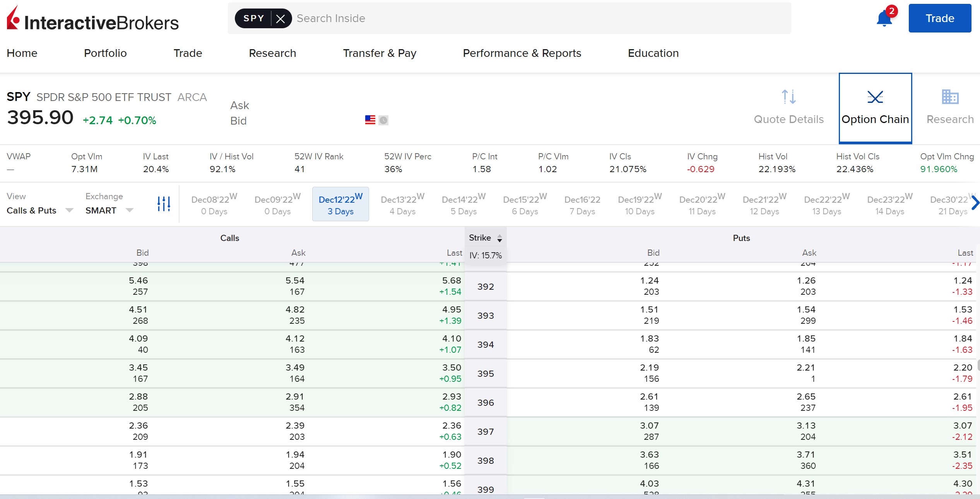This screenshot has width=980, height=499.
Task: Open the Performance & Reports menu
Action: click(522, 53)
